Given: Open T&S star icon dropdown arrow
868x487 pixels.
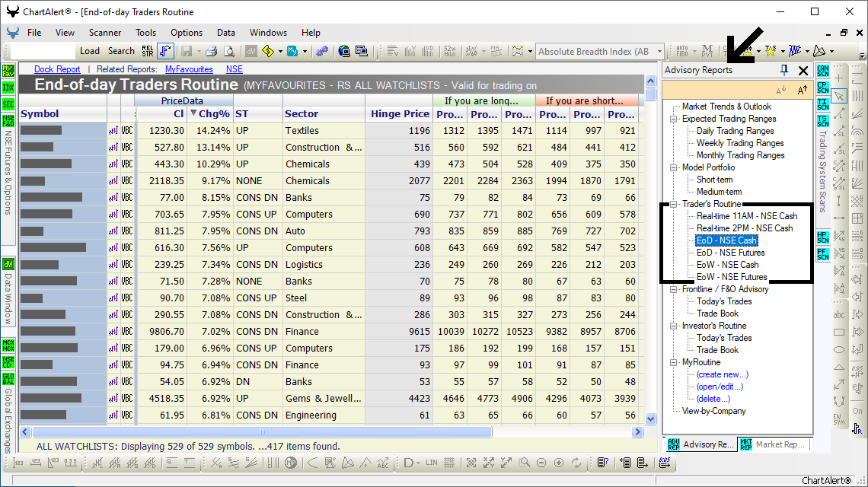Looking at the screenshot, I should pyautogui.click(x=783, y=52).
